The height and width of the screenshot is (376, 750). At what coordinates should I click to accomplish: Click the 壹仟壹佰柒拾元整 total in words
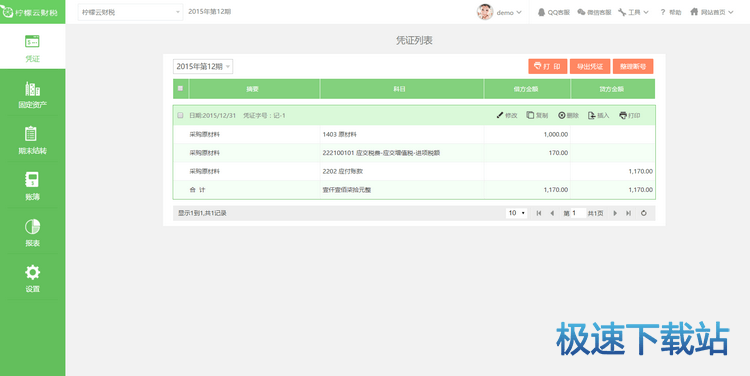(x=347, y=190)
